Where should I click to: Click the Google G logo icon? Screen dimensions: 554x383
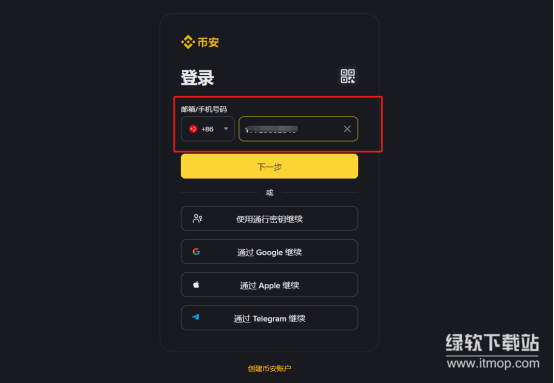(x=196, y=252)
